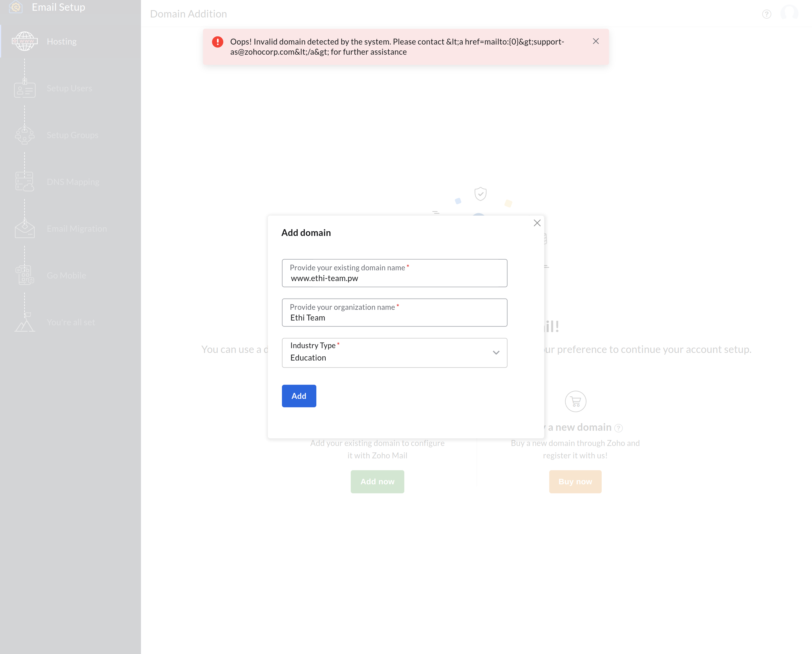
Task: Click the existing domain name field
Action: point(394,273)
